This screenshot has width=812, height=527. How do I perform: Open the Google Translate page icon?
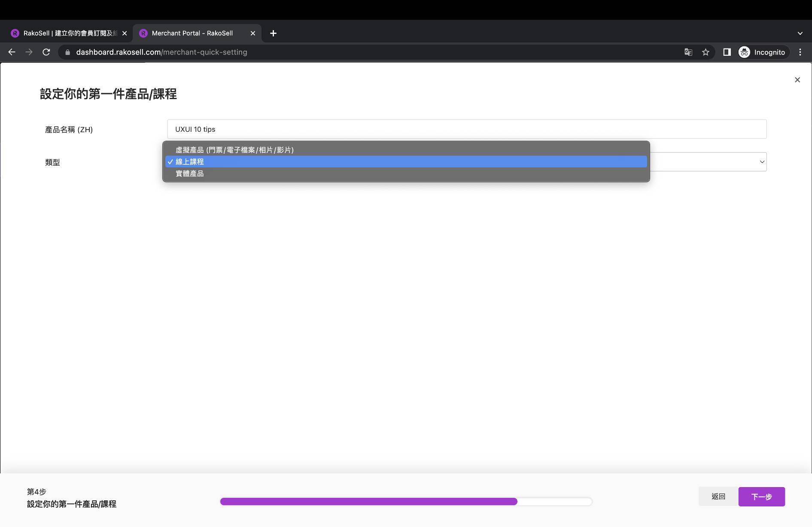pyautogui.click(x=688, y=52)
